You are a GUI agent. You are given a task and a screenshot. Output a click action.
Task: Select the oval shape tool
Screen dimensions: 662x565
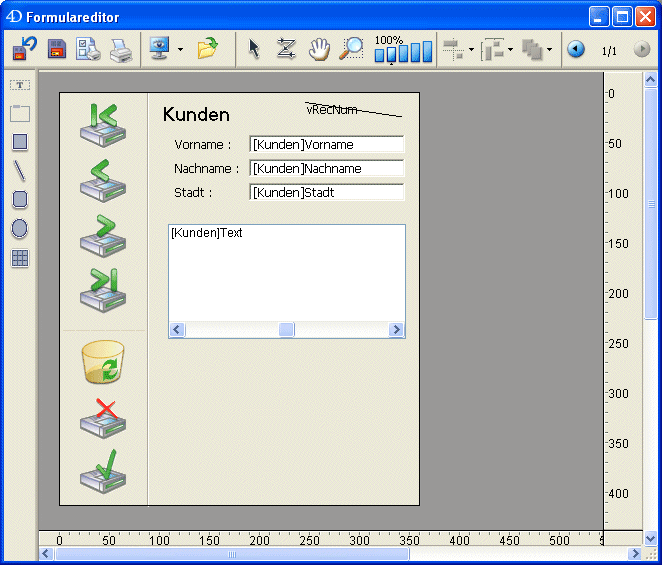(20, 229)
